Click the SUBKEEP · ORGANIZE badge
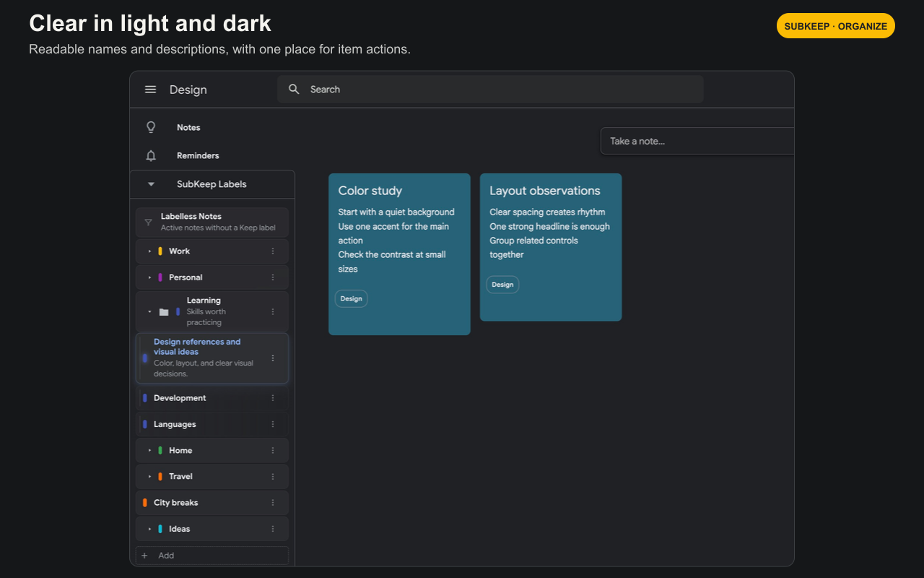 pyautogui.click(x=836, y=26)
